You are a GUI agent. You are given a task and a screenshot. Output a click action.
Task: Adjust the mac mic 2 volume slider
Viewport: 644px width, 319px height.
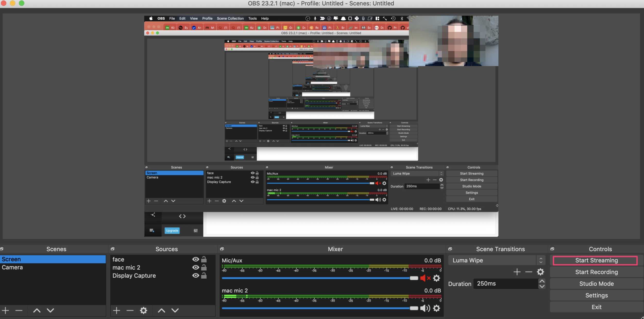(x=414, y=308)
